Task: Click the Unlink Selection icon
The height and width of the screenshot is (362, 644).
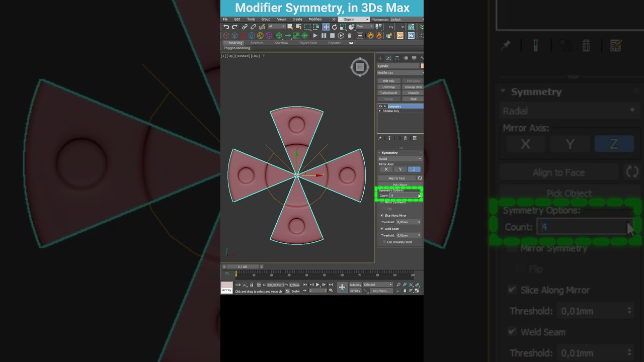Action: tap(253, 27)
